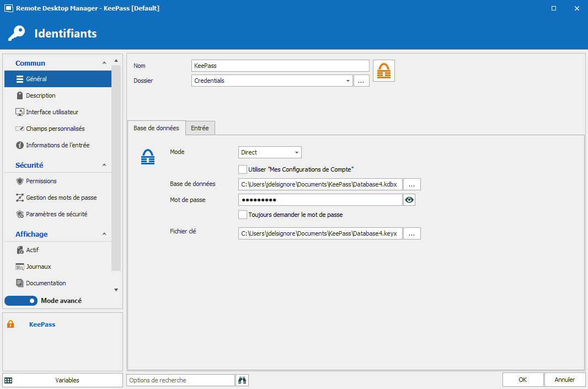Enable Utiliser Mes Configurations de Compte checkbox
Image resolution: width=588 pixels, height=389 pixels.
[243, 169]
